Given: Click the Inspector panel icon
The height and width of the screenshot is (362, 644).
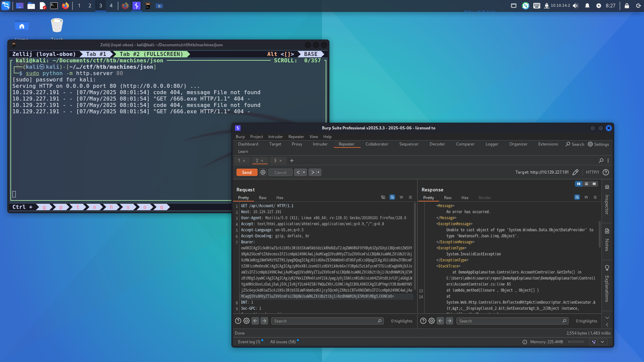Looking at the screenshot, I should (607, 187).
